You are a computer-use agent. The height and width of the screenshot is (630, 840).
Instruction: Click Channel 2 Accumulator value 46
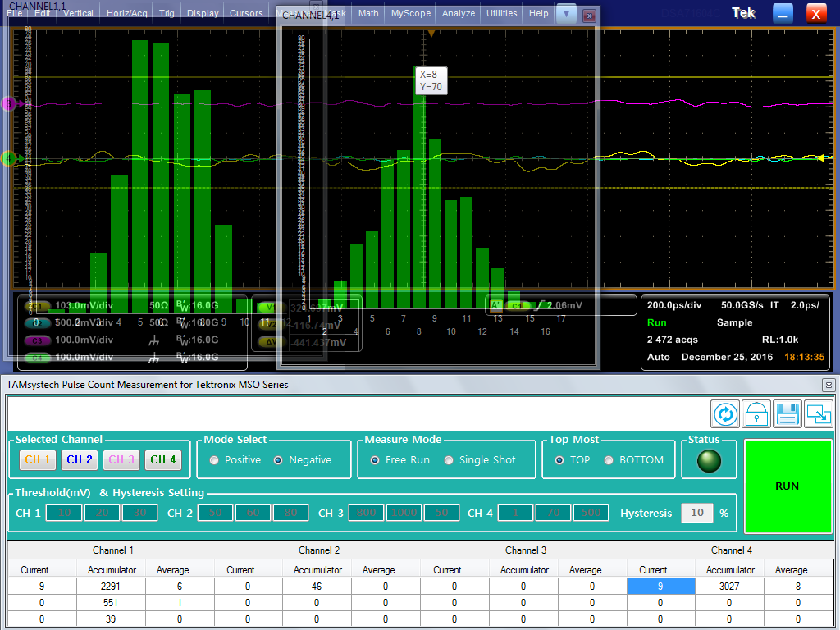(x=317, y=587)
